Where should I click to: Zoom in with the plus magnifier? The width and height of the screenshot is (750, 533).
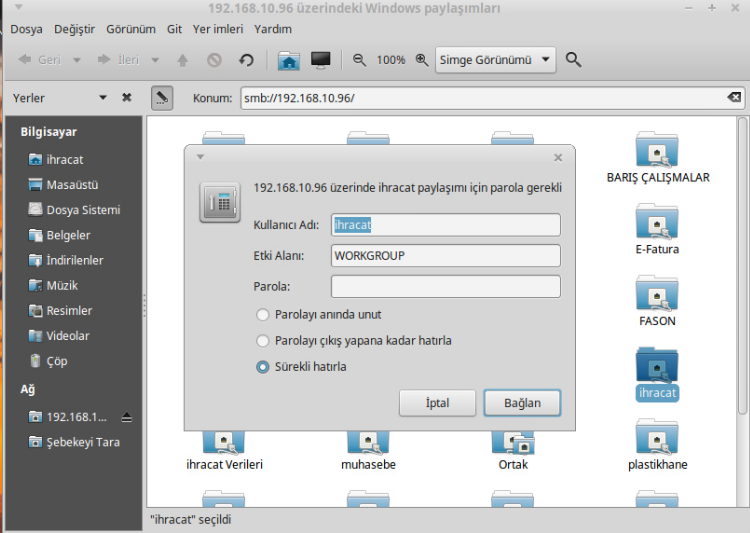point(422,60)
